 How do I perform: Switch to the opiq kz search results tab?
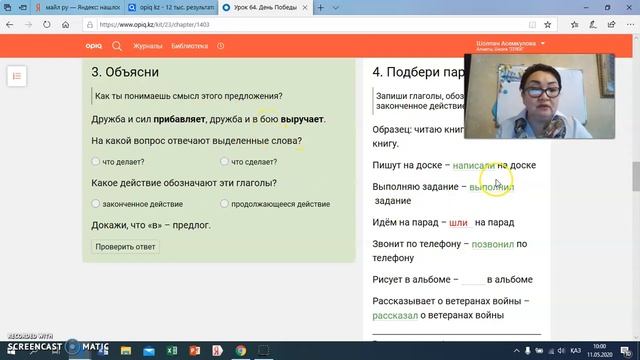tap(171, 7)
